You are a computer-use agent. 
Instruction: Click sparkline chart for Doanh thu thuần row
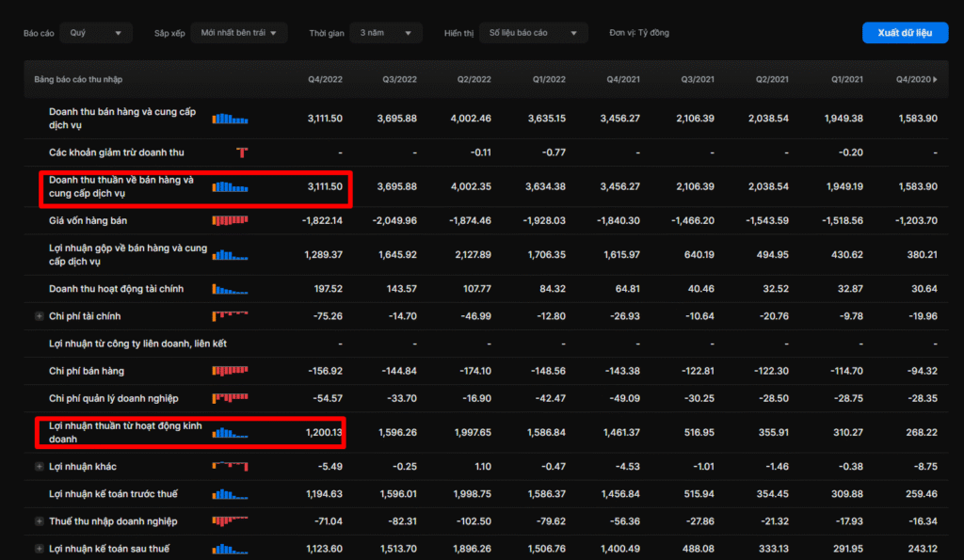tap(230, 187)
